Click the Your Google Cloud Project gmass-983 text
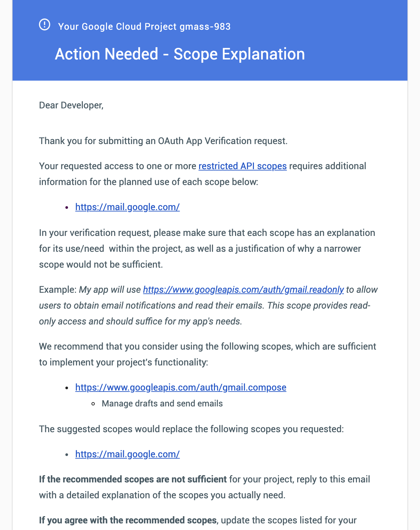Image resolution: width=420 pixels, height=530 pixels. (144, 26)
